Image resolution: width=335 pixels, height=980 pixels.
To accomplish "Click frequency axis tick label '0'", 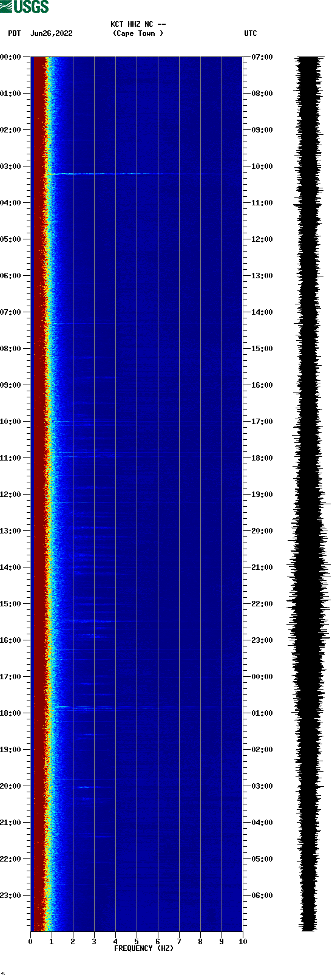I will pyautogui.click(x=30, y=941).
